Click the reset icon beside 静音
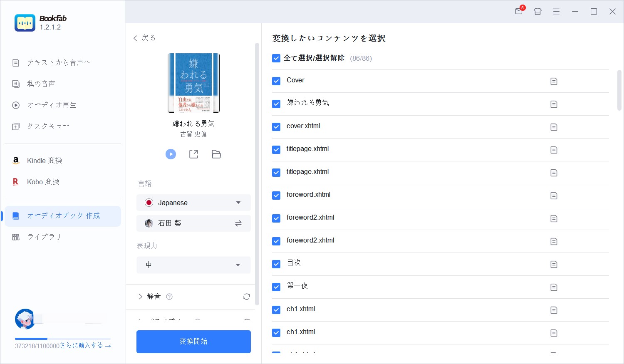Viewport: 624px width, 364px height. coord(247,297)
